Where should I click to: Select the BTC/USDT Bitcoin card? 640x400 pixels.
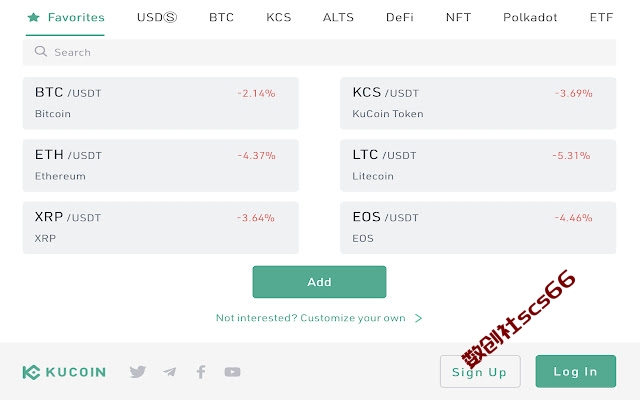(x=160, y=103)
